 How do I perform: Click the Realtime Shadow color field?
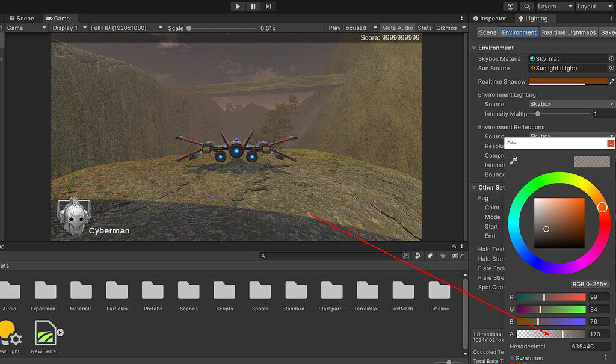(568, 81)
